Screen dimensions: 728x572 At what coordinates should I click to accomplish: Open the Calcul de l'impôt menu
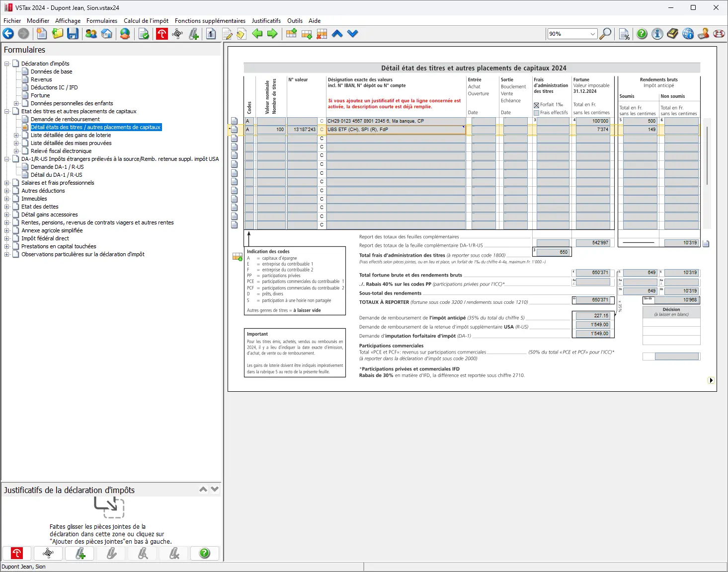pos(146,21)
